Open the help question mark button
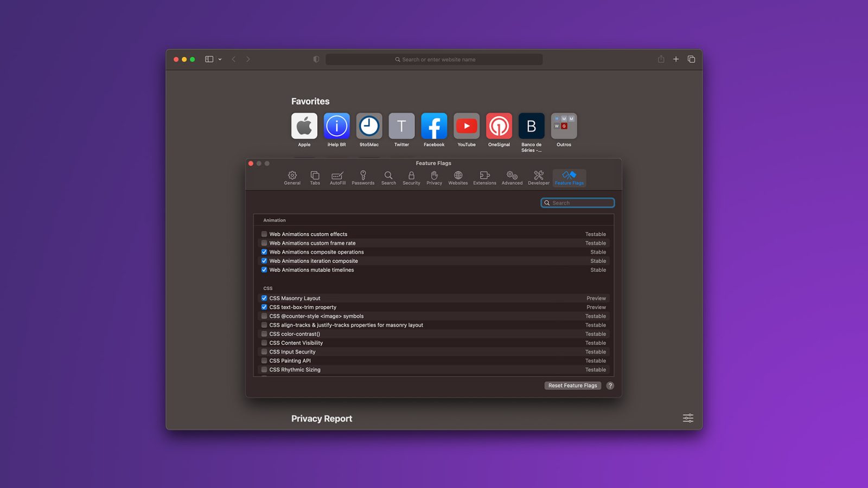 pyautogui.click(x=610, y=386)
